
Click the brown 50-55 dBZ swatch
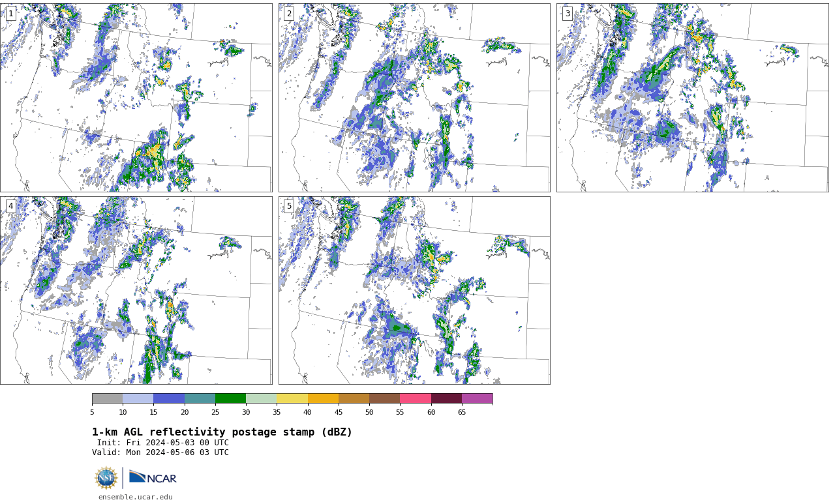[385, 398]
